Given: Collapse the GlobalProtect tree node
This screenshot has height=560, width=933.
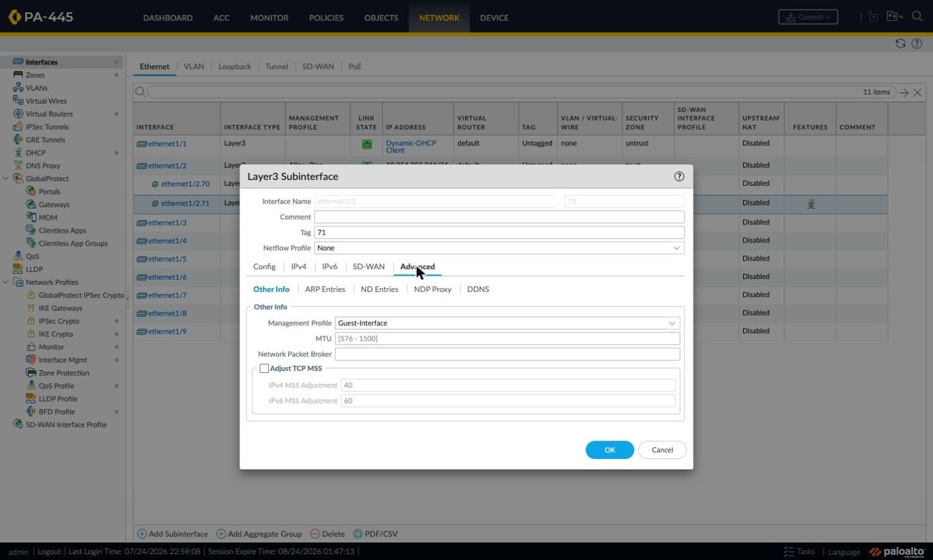Looking at the screenshot, I should pyautogui.click(x=6, y=179).
